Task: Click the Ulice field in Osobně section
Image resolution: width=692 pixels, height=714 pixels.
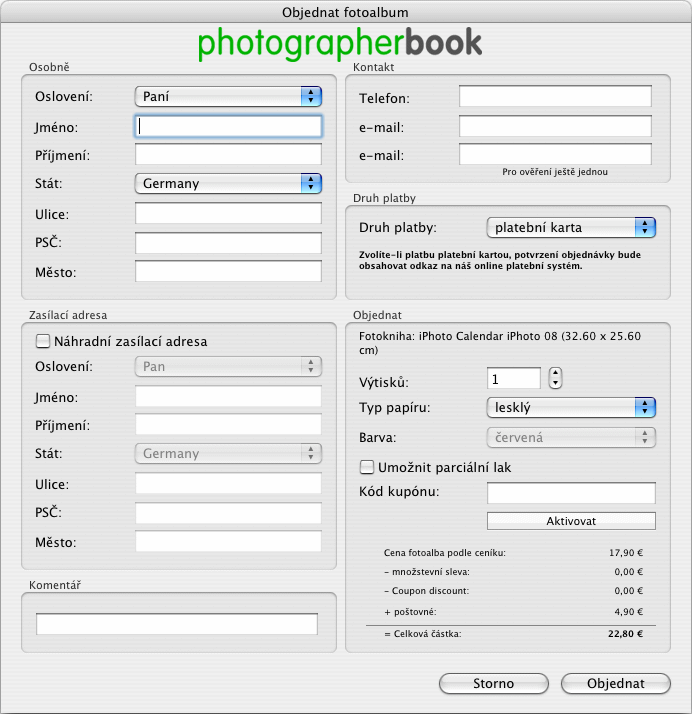Action: pos(228,214)
